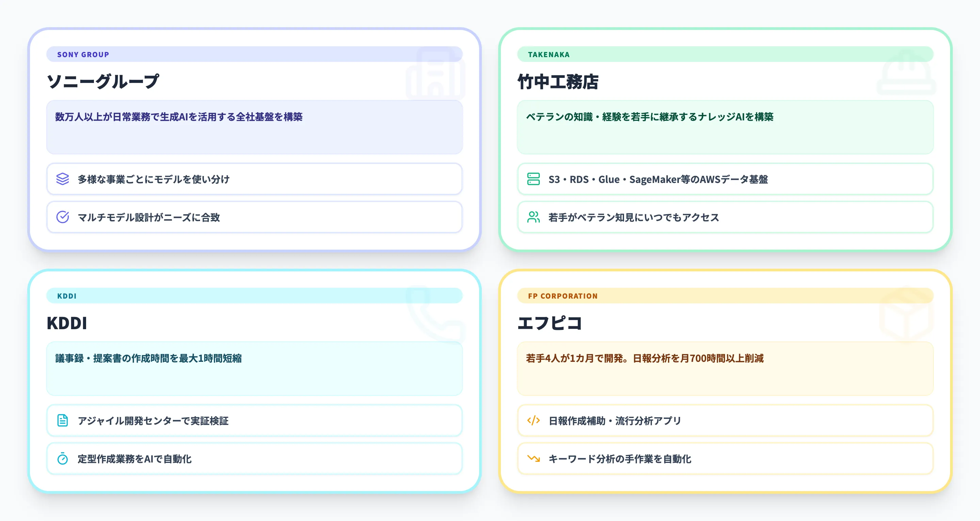Select the small KDDI label badge

(254, 296)
